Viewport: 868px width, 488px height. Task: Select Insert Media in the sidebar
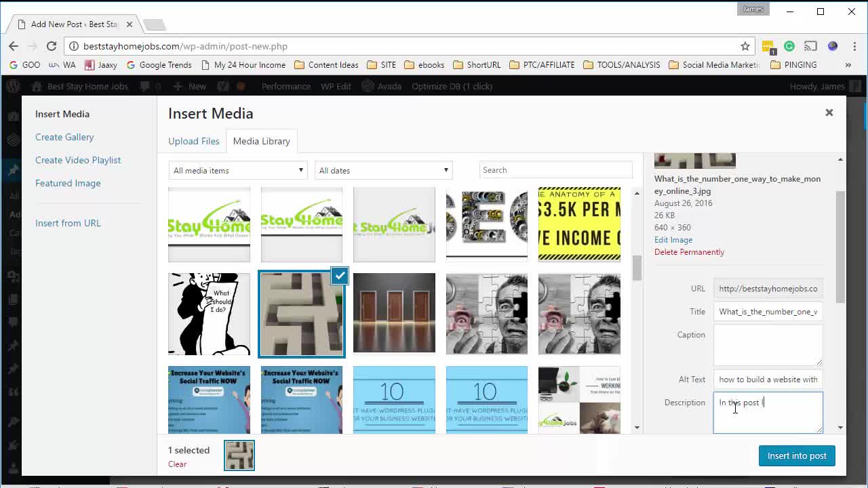click(x=62, y=114)
